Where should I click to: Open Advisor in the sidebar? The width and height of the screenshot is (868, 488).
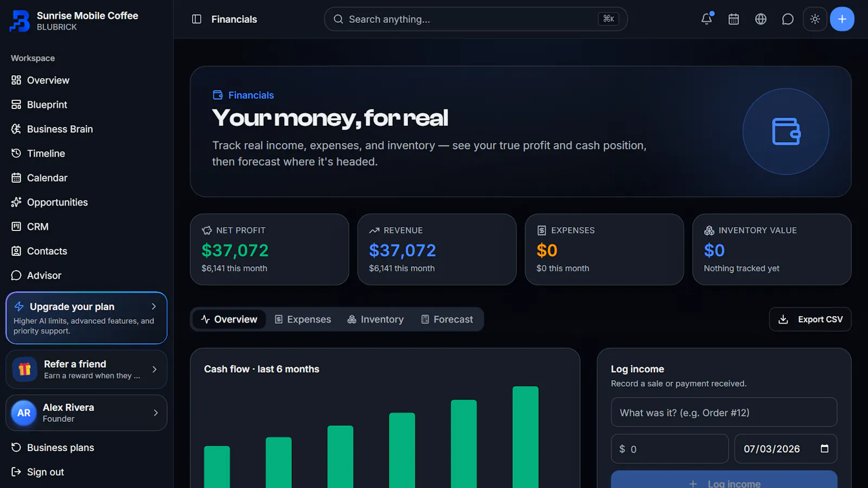pyautogui.click(x=86, y=275)
